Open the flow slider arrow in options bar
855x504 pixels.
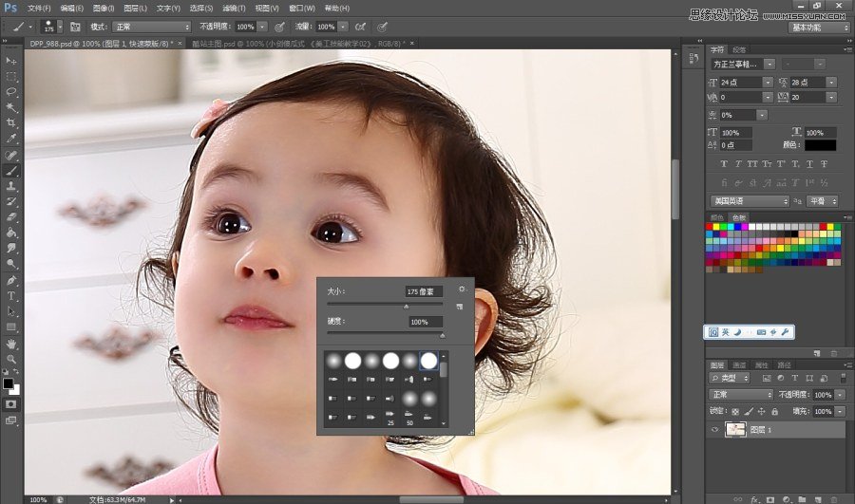(x=343, y=27)
